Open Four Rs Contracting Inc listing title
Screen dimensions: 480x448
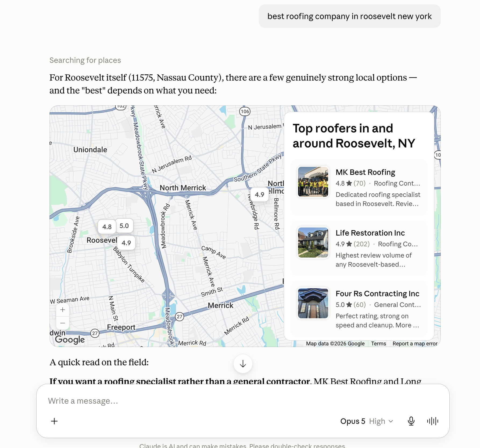(x=377, y=294)
